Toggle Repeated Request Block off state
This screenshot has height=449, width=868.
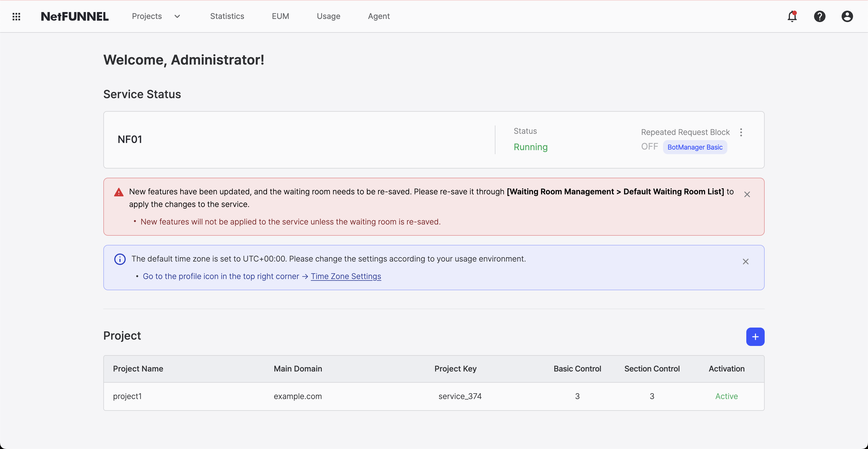coord(649,146)
